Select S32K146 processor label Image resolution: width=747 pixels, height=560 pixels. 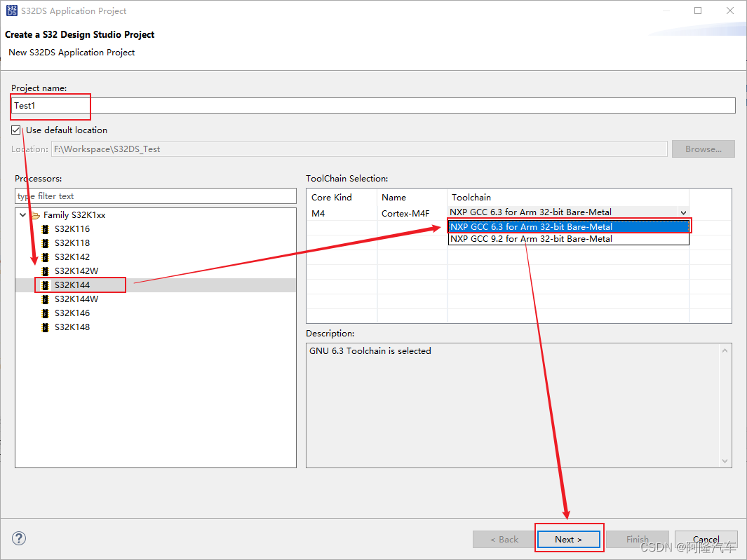tap(72, 313)
